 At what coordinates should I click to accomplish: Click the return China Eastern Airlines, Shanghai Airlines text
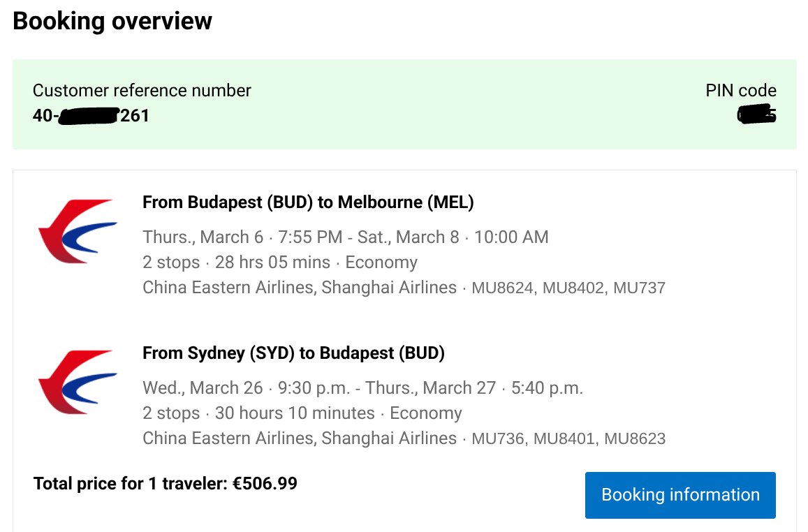click(x=300, y=438)
